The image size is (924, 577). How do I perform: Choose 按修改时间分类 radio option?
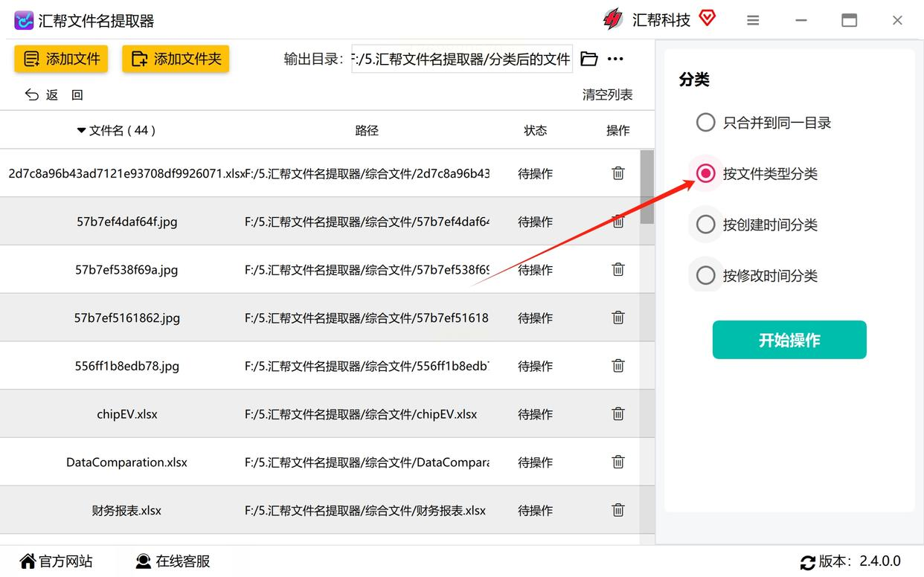pos(705,276)
